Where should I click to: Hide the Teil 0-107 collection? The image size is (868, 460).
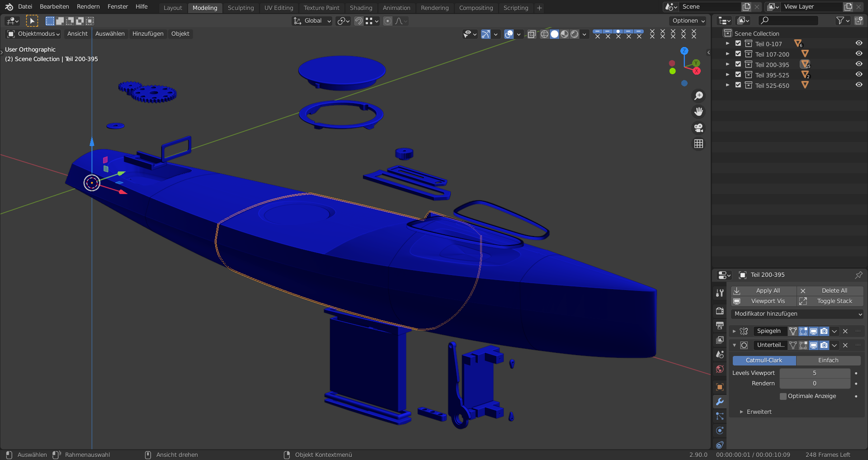point(859,43)
